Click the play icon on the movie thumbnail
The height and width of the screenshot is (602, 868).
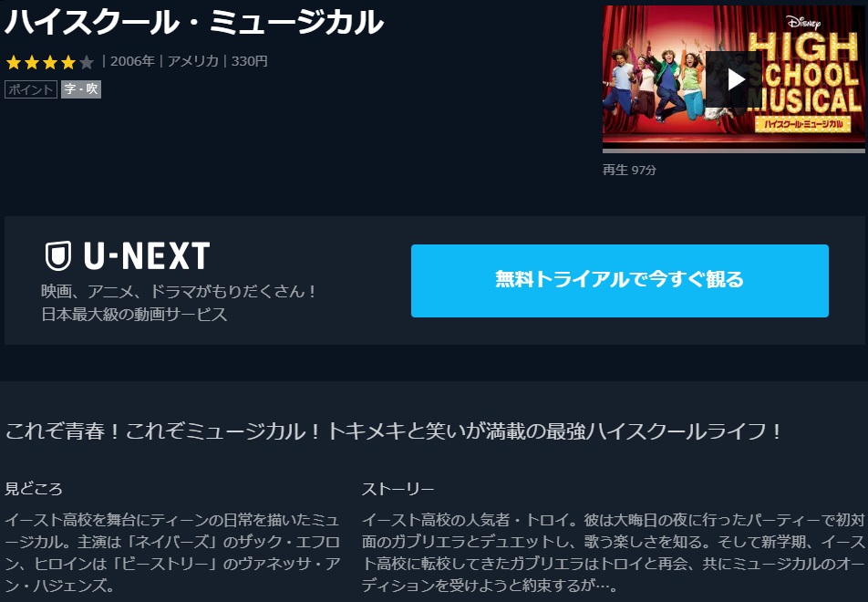click(736, 79)
